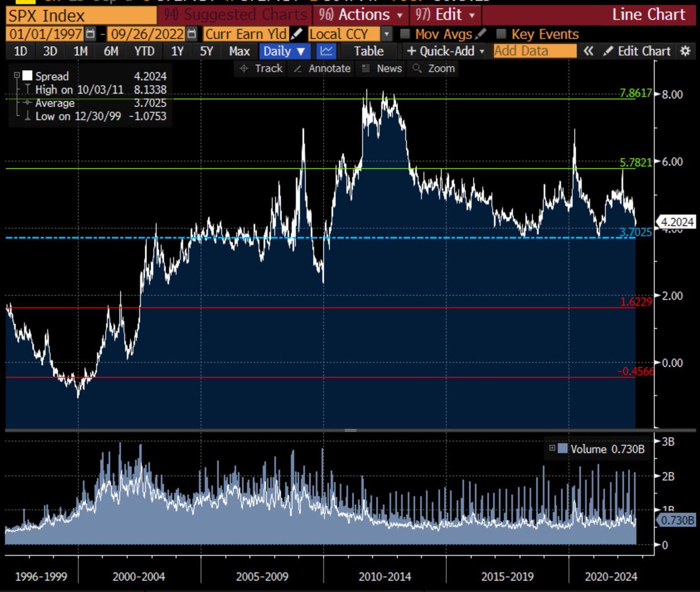Click the Volume series color swatch
700x592 pixels.
(563, 449)
